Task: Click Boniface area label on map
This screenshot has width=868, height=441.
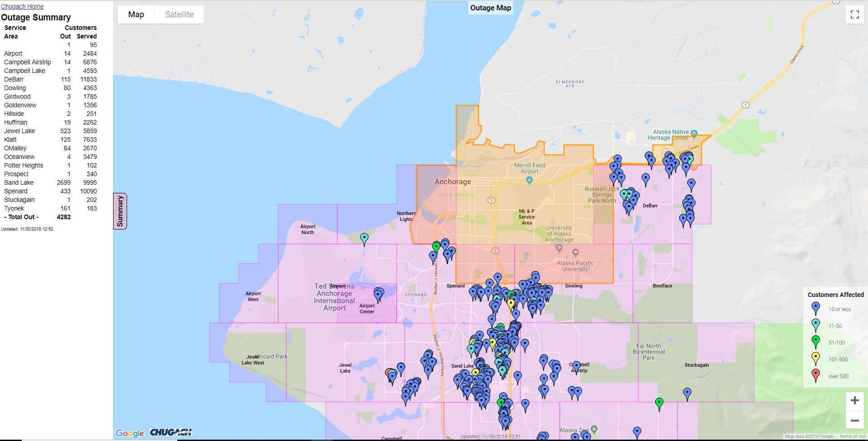Action: click(x=663, y=286)
